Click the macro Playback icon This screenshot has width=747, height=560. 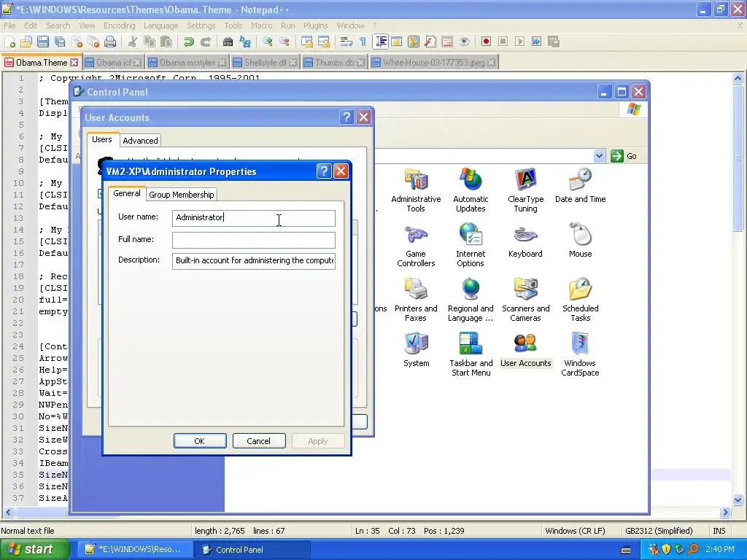point(519,42)
